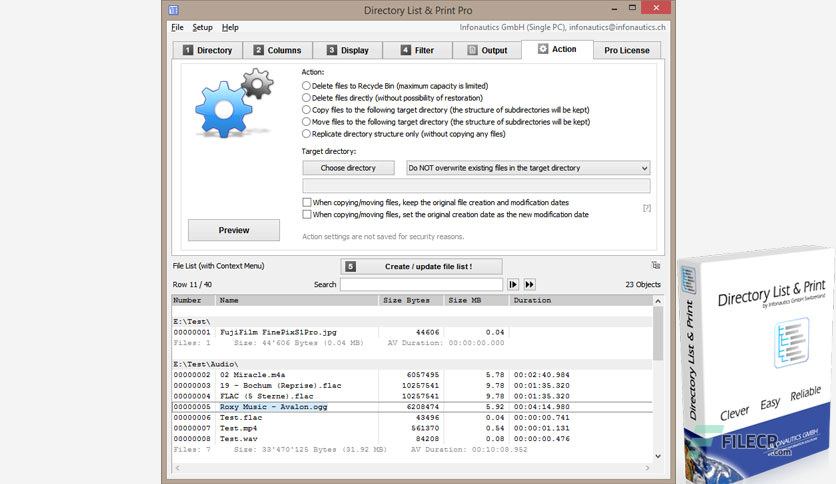This screenshot has width=836, height=484.
Task: Click horizontal scrollbar left arrow
Action: coord(178,468)
